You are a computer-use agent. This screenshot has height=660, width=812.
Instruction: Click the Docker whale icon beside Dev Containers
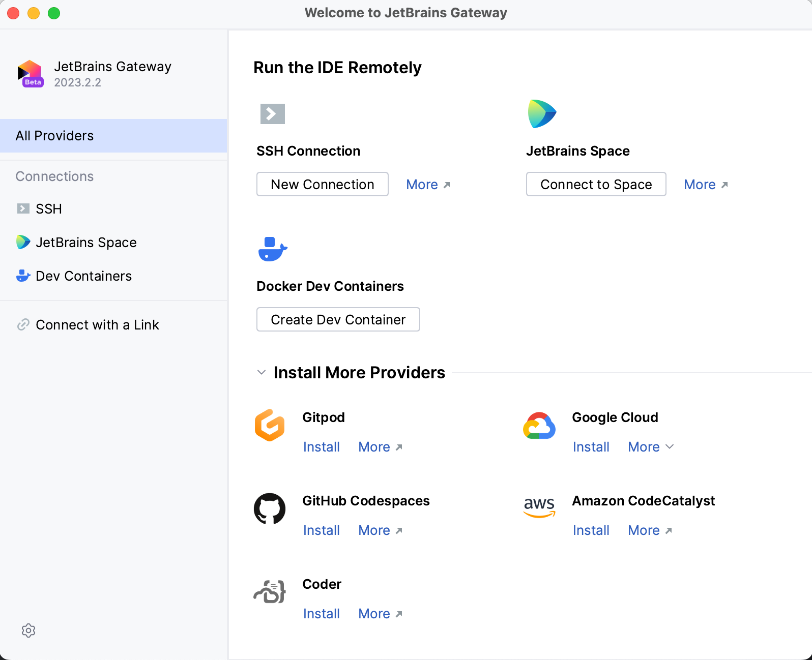(23, 276)
